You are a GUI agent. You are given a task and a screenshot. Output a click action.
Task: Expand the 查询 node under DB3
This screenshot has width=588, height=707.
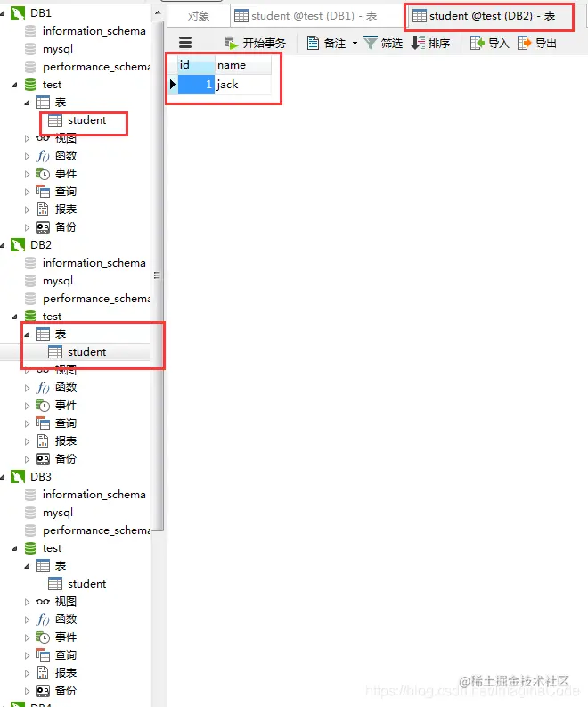[27, 655]
